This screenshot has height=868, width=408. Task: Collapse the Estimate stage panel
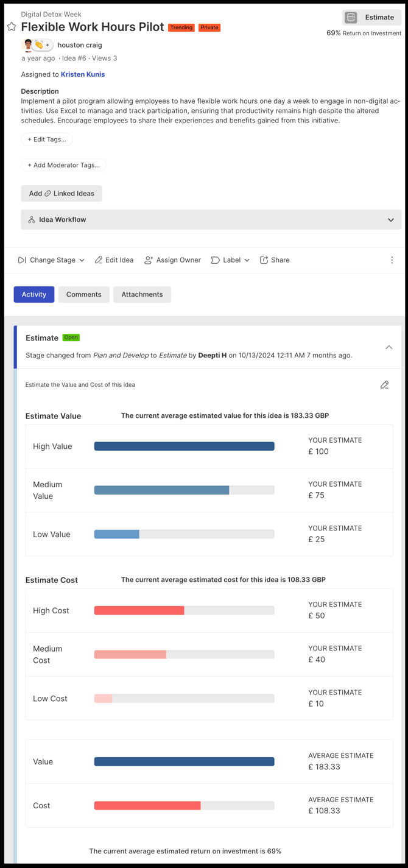pyautogui.click(x=389, y=347)
